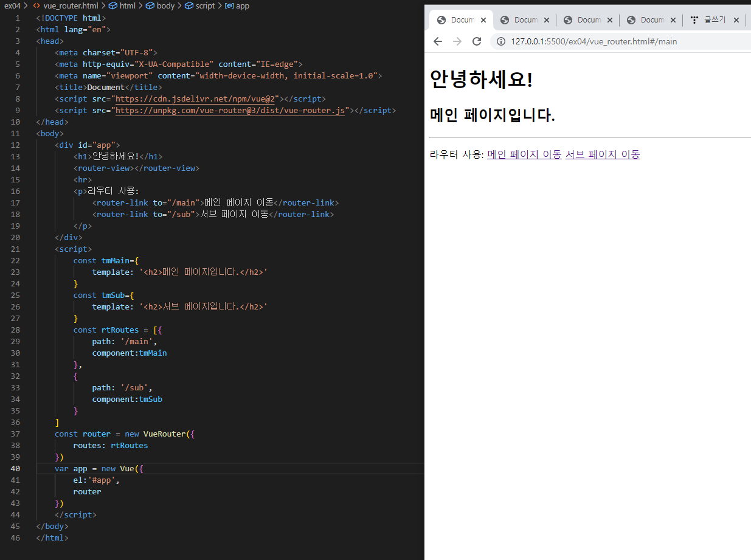This screenshot has width=751, height=560.
Task: Click the globe favicon on the active Document tab
Action: (x=441, y=20)
